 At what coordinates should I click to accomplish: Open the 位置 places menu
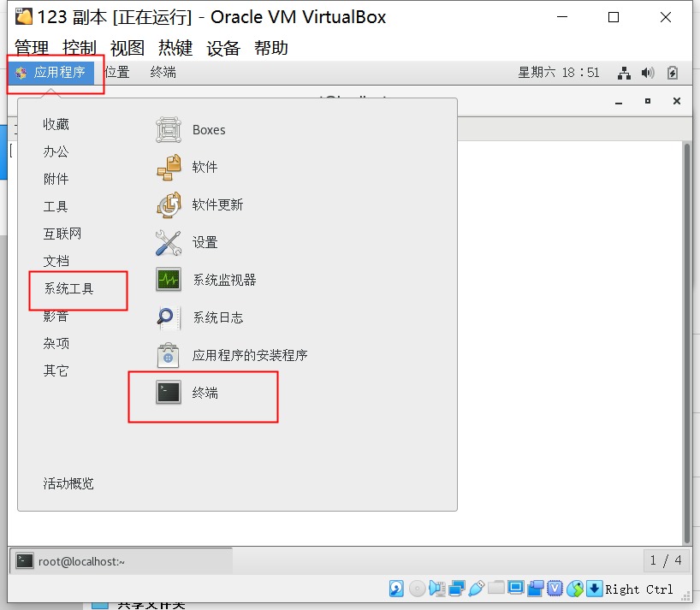[117, 72]
